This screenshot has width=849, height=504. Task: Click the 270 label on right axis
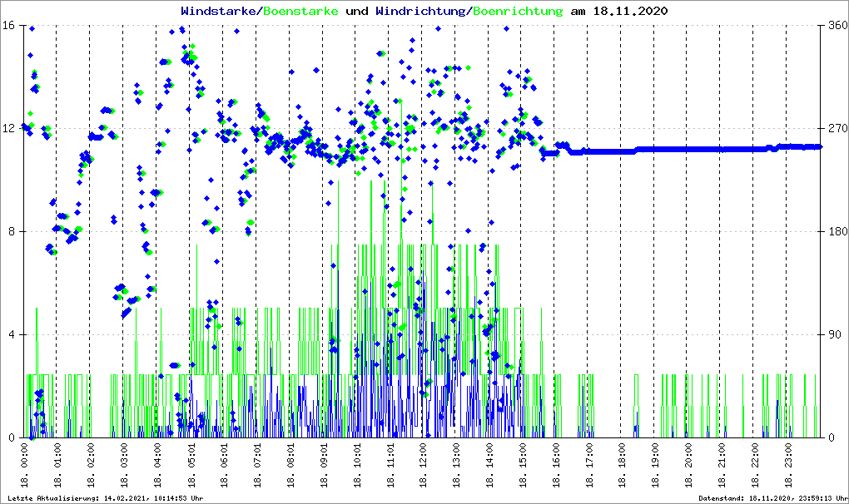832,128
